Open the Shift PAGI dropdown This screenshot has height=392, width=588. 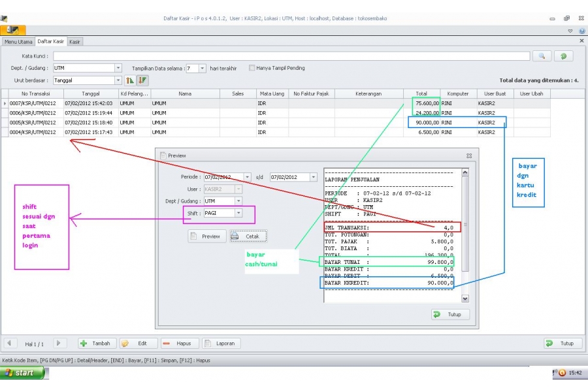[x=238, y=213]
